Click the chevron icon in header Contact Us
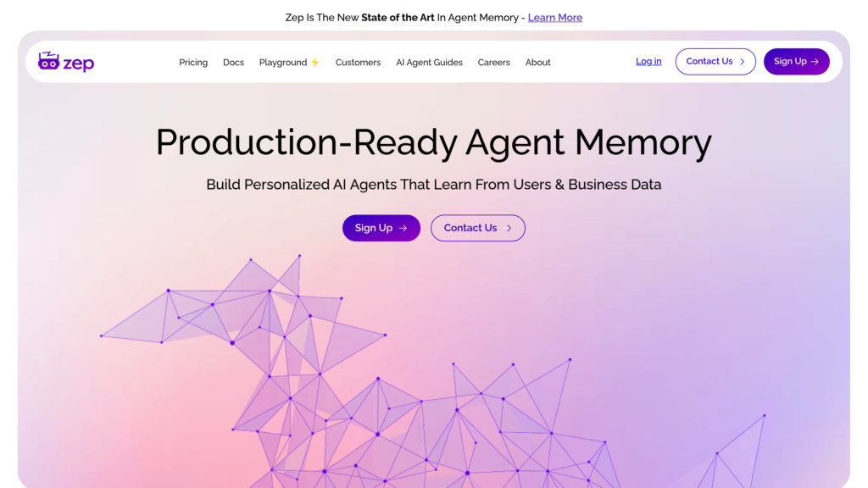Image resolution: width=868 pixels, height=488 pixels. pos(742,61)
